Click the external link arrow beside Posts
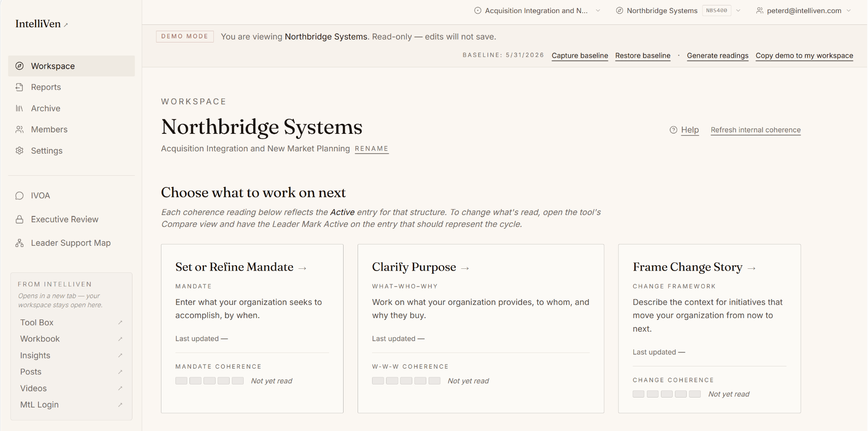This screenshot has height=431, width=868. click(x=120, y=372)
